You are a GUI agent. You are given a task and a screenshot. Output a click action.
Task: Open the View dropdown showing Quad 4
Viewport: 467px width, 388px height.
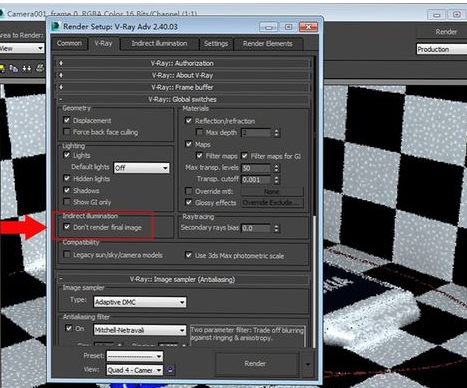[135, 370]
